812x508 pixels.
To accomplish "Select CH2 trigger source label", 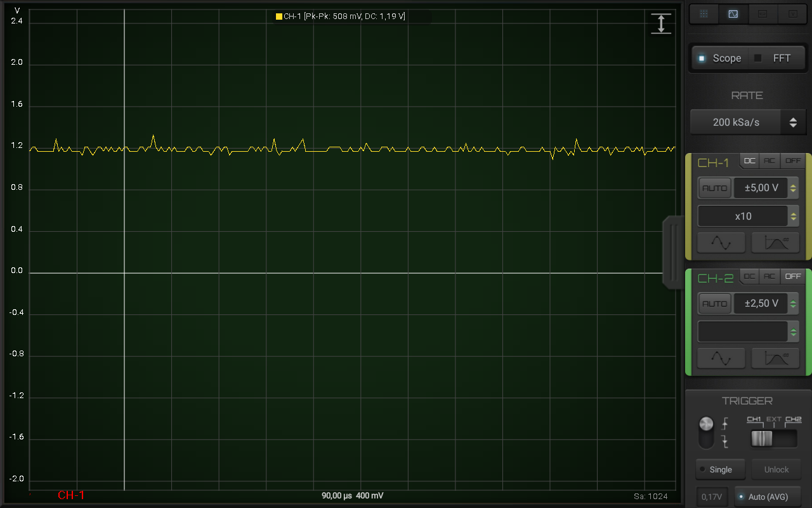I will pyautogui.click(x=793, y=419).
